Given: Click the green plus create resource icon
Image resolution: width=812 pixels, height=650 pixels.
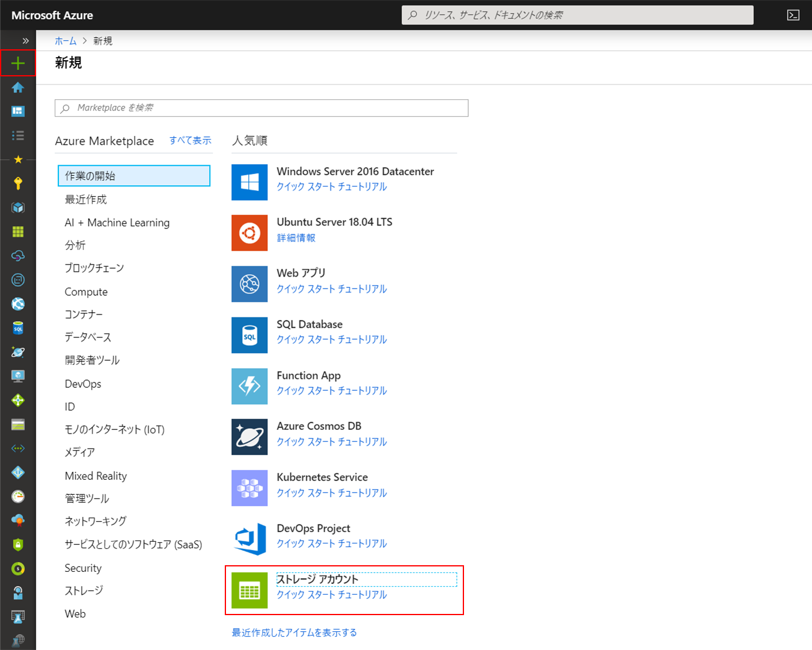Looking at the screenshot, I should (18, 63).
